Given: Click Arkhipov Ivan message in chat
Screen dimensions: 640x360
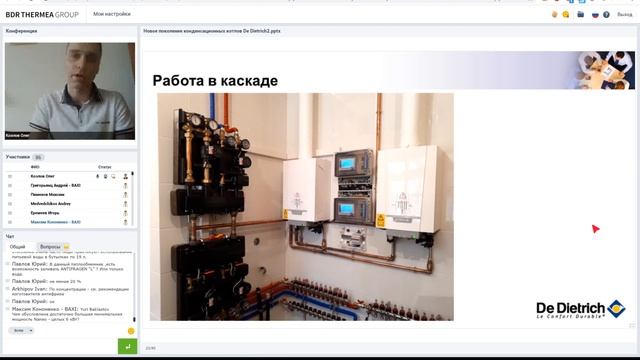Looking at the screenshot, I should tap(70, 291).
